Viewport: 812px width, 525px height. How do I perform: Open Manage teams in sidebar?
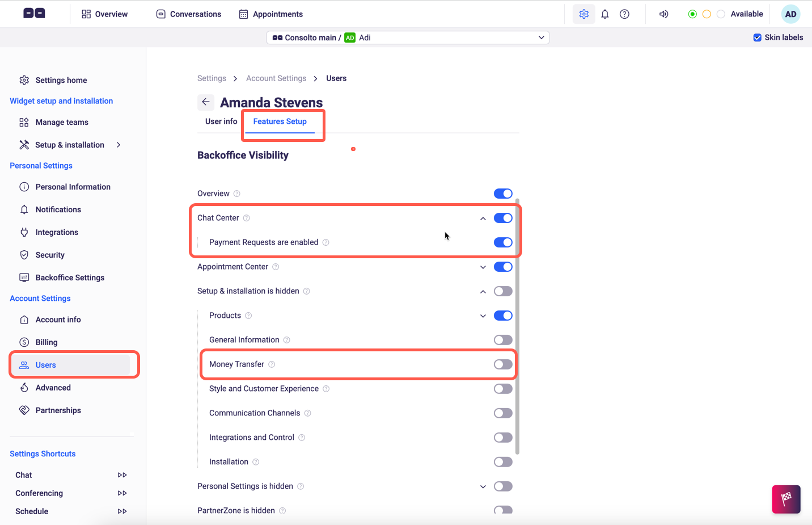[54, 122]
